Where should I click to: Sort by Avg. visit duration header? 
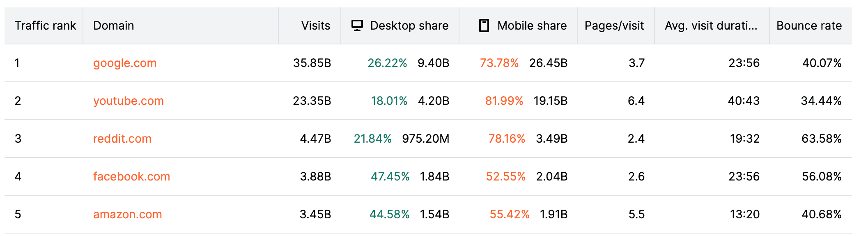711,25
